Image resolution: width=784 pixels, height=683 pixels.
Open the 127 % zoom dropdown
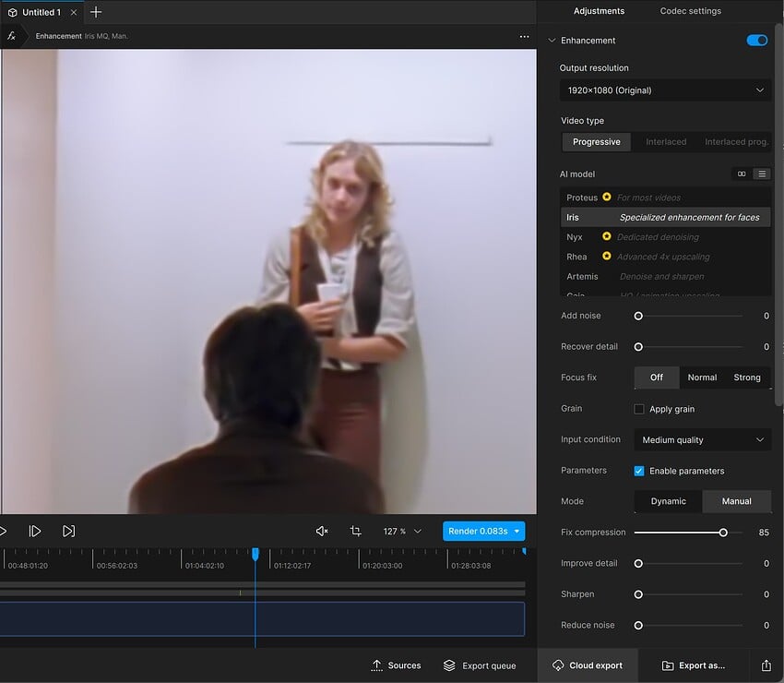pos(402,531)
